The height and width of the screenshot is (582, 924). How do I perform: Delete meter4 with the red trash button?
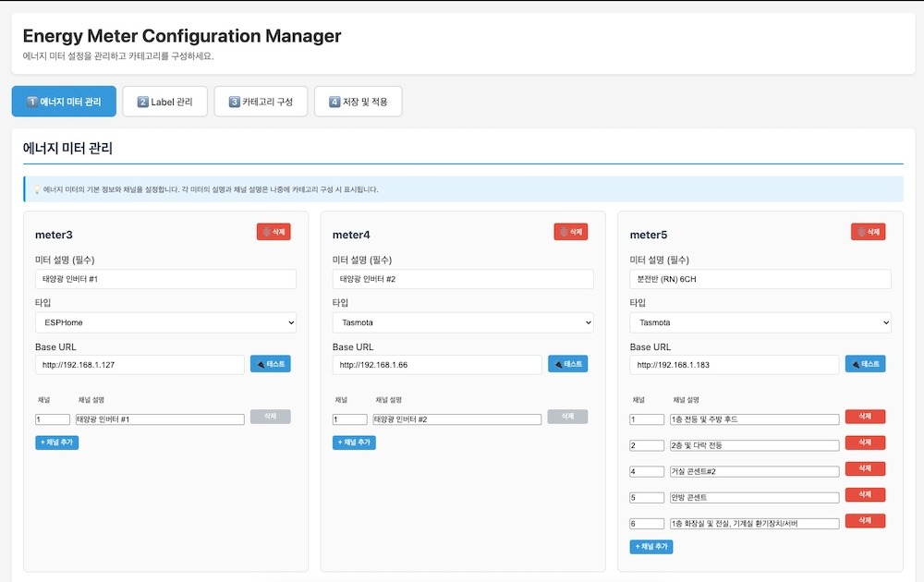coord(570,232)
